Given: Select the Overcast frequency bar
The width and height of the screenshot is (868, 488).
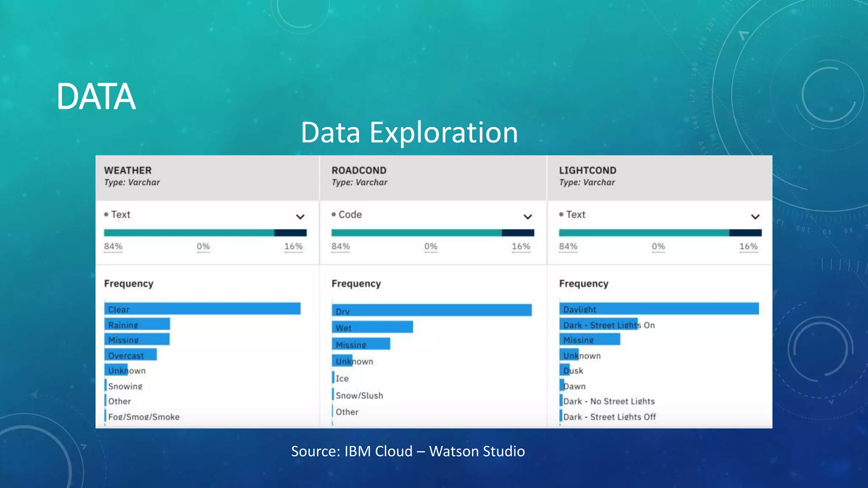Looking at the screenshot, I should coord(131,355).
